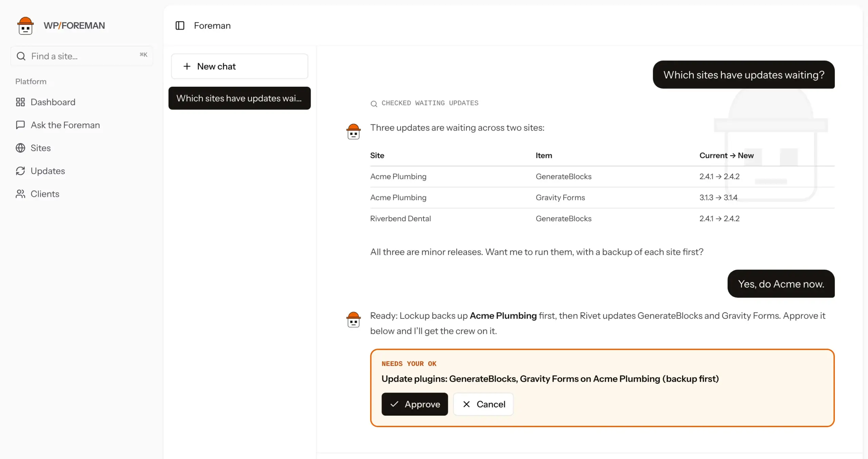Click the ⌘K shortcut hint
868x459 pixels.
[143, 55]
